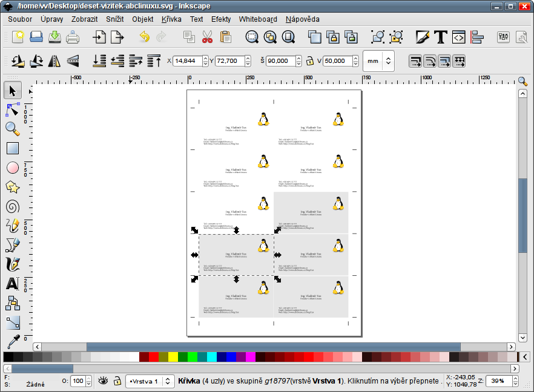Screen dimensions: 534x392
Task: Select the Selector arrow tool
Action: [x=13, y=91]
